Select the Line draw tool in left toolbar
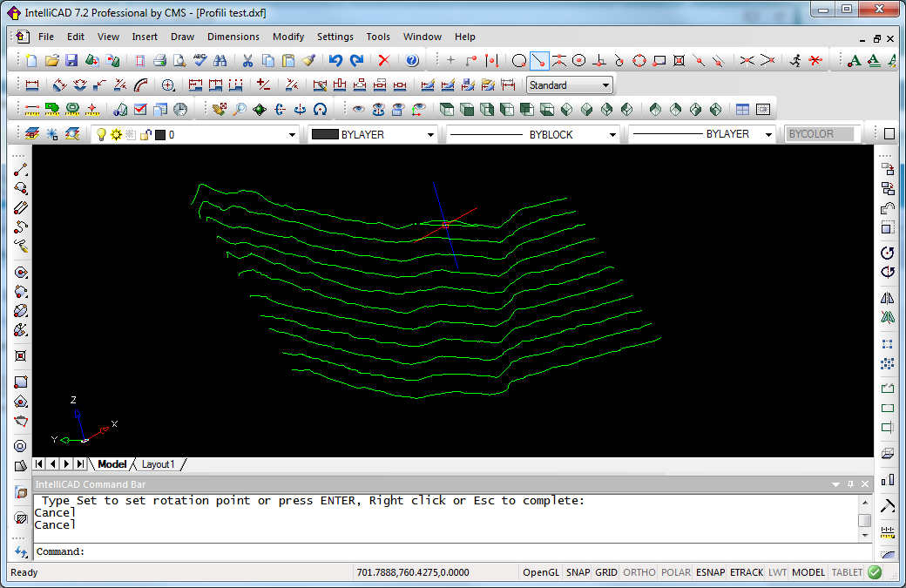The height and width of the screenshot is (588, 906). [21, 169]
